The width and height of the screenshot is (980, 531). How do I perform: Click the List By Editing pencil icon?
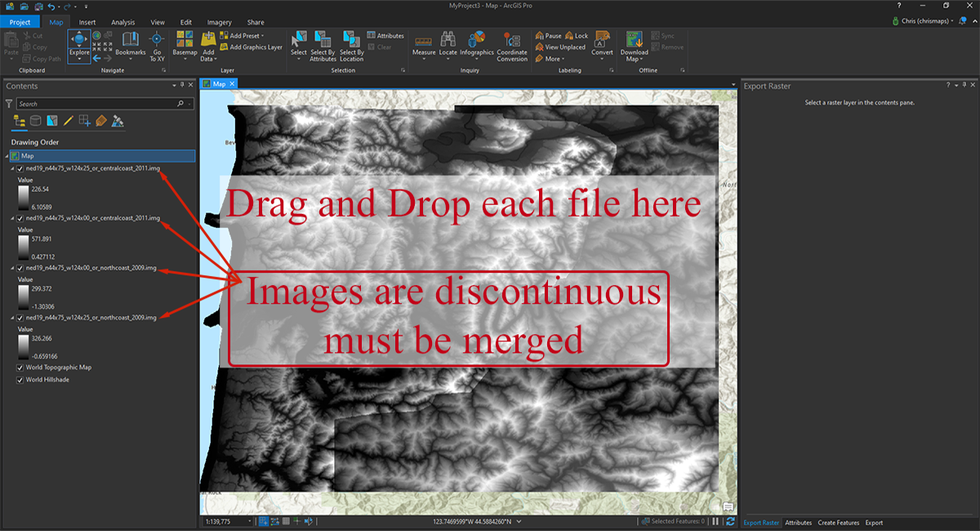69,121
